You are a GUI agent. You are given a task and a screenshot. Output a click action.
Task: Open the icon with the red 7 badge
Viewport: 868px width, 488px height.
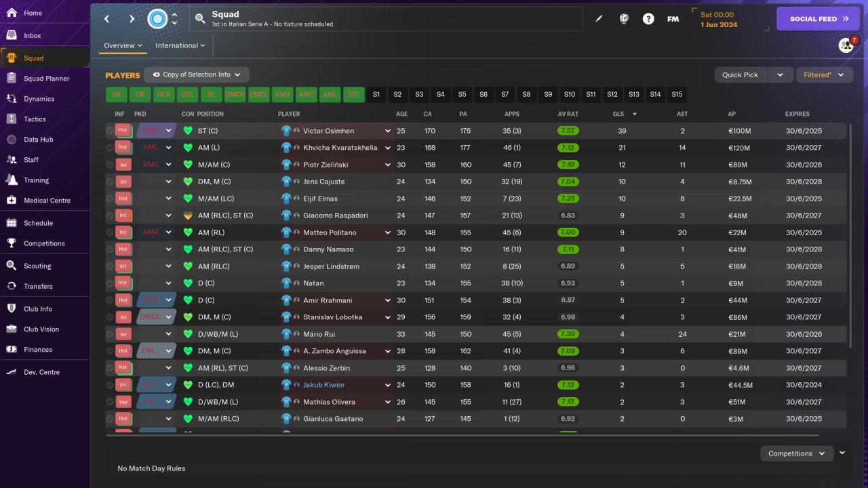pyautogui.click(x=846, y=45)
